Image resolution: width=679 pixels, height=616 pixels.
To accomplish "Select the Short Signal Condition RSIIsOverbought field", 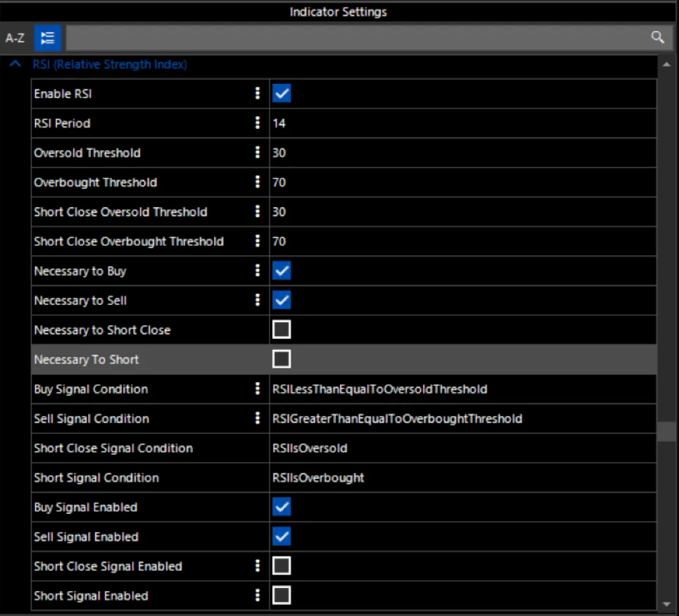I will pos(463,477).
